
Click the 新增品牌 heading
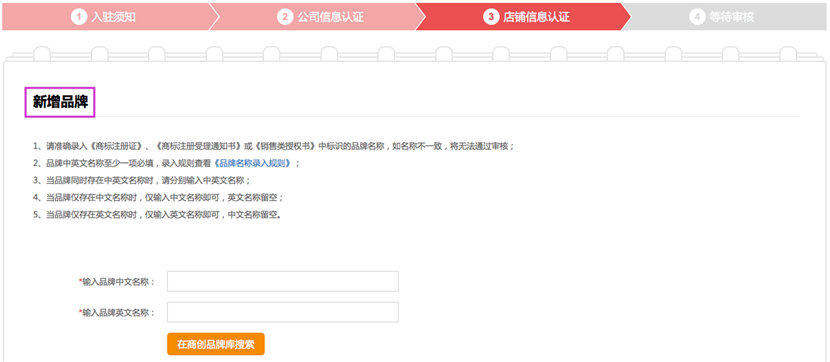point(60,102)
